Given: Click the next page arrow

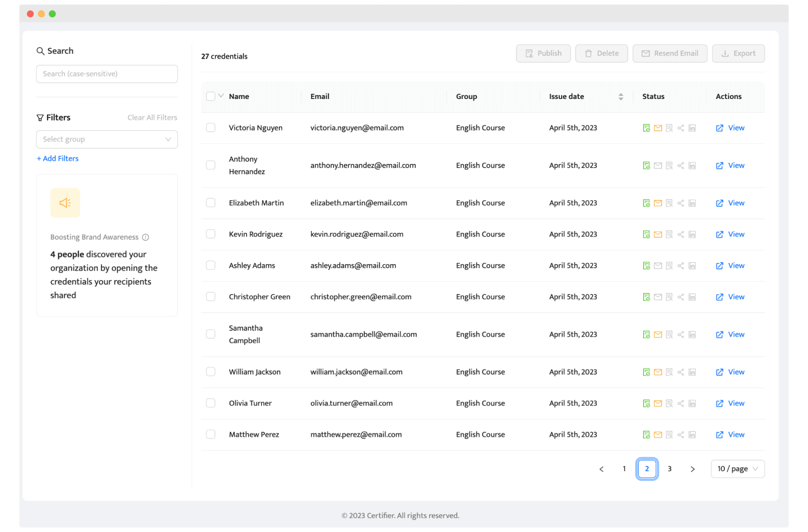Looking at the screenshot, I should pyautogui.click(x=692, y=469).
